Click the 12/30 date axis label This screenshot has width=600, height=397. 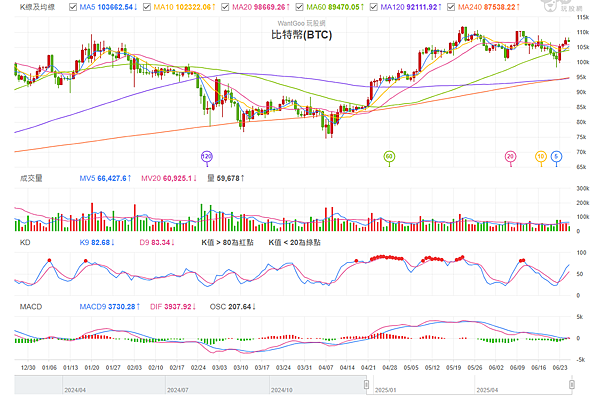click(x=28, y=368)
